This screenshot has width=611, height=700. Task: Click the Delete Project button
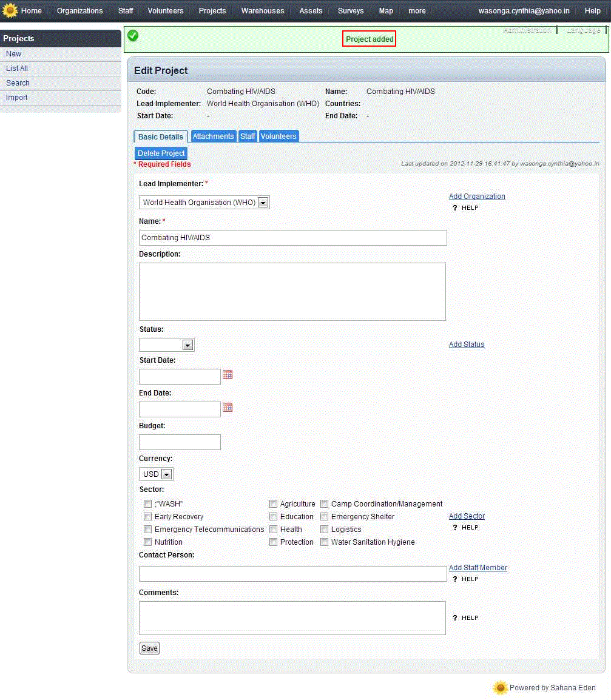pyautogui.click(x=161, y=153)
